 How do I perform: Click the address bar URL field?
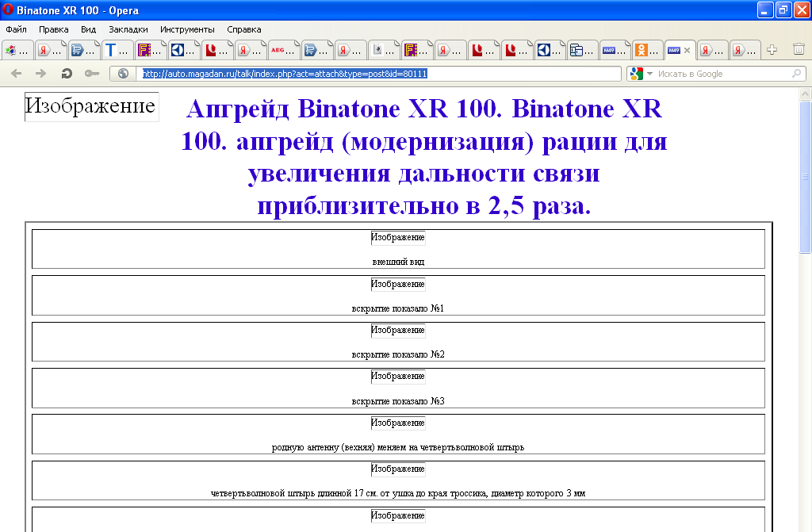coord(379,74)
